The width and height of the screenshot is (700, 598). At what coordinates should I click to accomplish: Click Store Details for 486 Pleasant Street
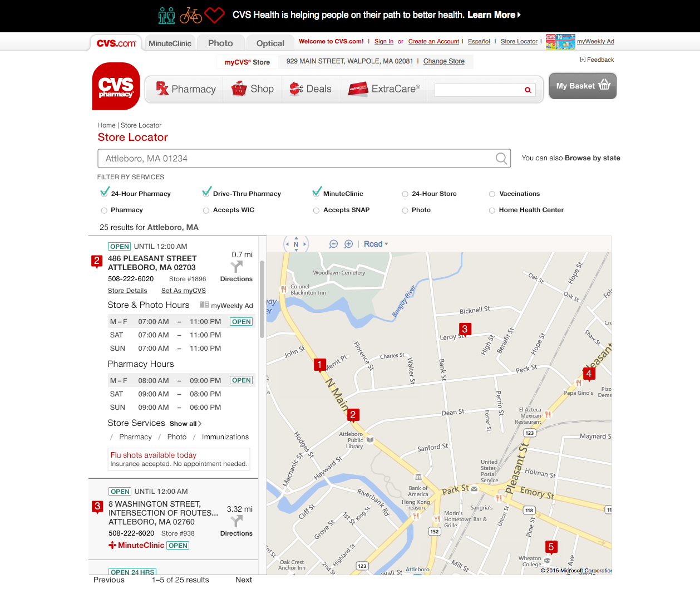127,291
